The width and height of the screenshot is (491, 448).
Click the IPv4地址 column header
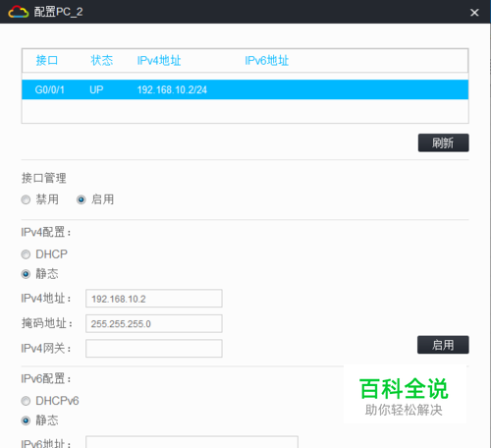pos(159,61)
